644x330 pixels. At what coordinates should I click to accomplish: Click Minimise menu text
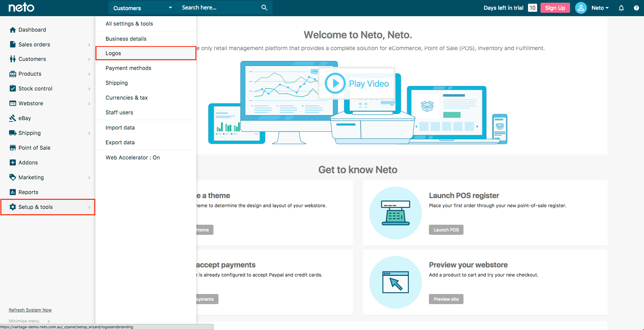click(x=24, y=321)
